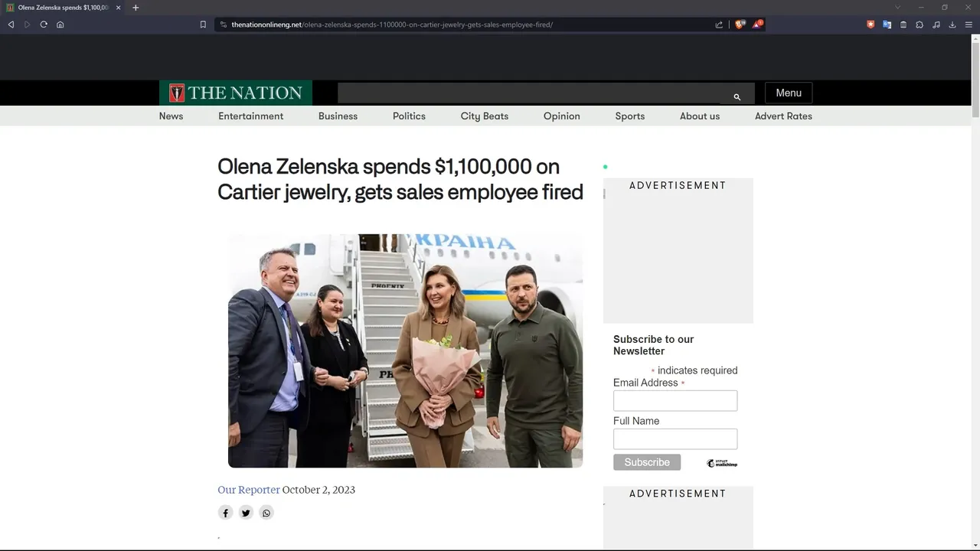The width and height of the screenshot is (980, 551).
Task: View site settings icon in address bar
Action: [223, 24]
